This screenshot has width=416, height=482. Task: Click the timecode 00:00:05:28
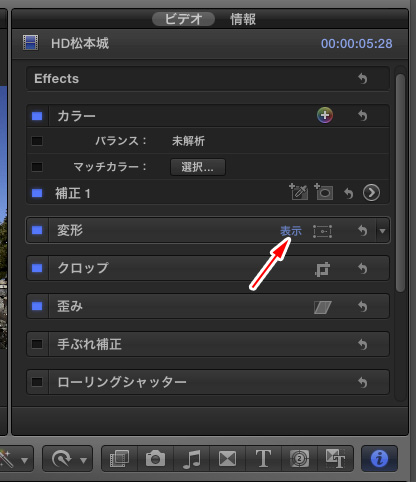tap(356, 44)
